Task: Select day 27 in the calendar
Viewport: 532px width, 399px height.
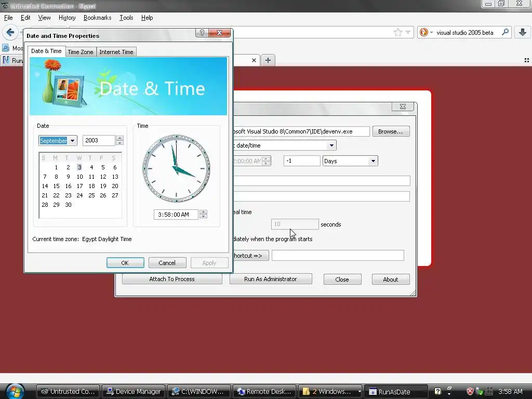Action: (115, 195)
